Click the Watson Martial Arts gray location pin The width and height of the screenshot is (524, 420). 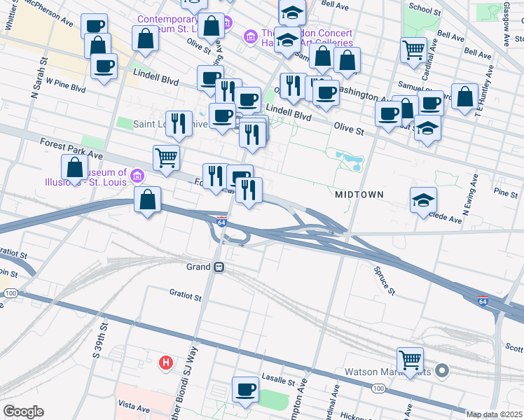point(442,371)
